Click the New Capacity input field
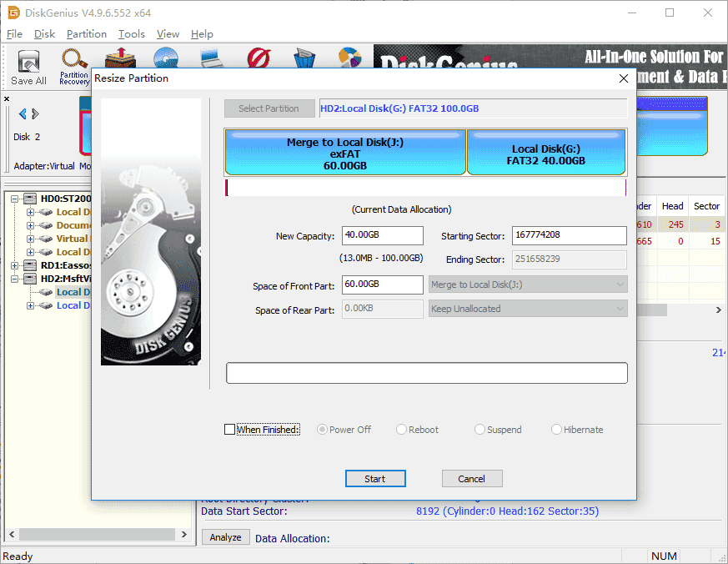Image resolution: width=728 pixels, height=564 pixels. tap(382, 236)
